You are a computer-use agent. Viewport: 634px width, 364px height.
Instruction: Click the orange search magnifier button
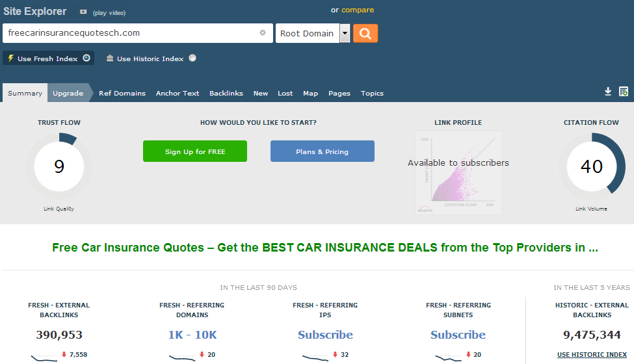tap(365, 33)
